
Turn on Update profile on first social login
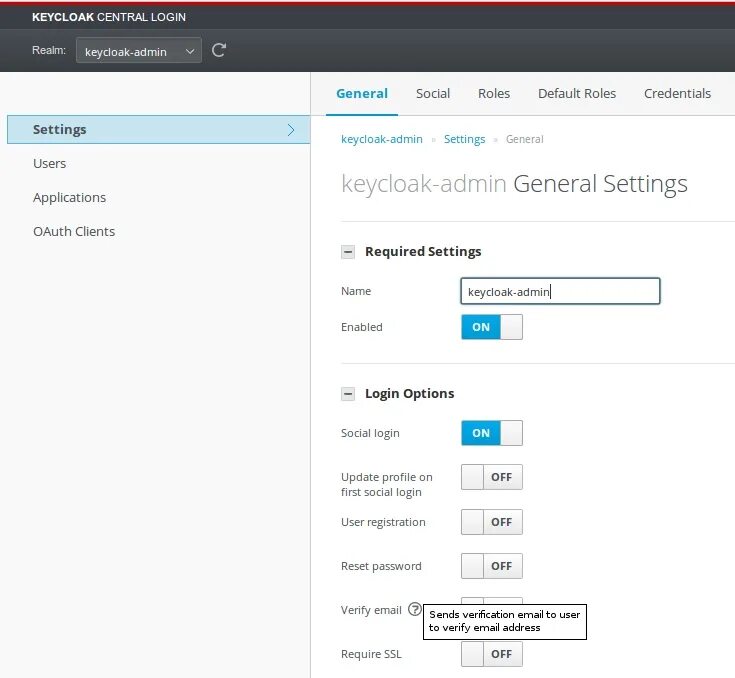point(492,477)
